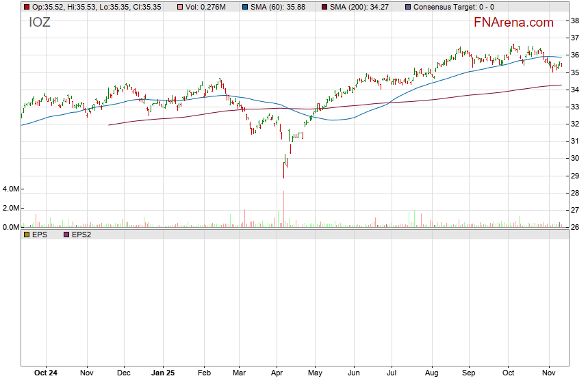Viewport: 588px width, 387px height.
Task: Select the Oct 24 date axis label
Action: click(45, 374)
